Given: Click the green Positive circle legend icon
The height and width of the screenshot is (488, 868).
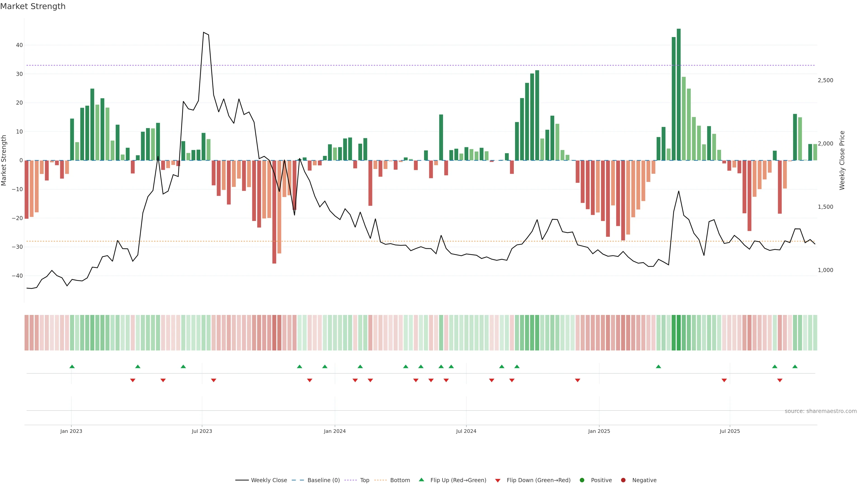Looking at the screenshot, I should [x=582, y=480].
